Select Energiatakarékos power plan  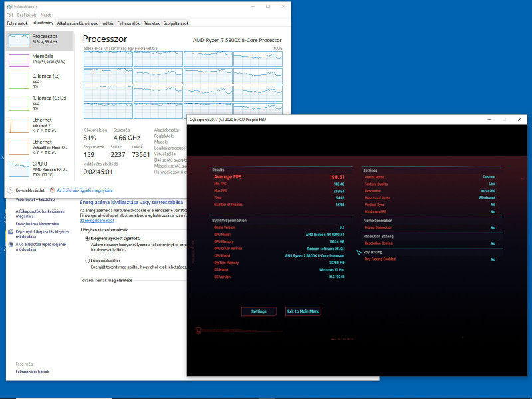pyautogui.click(x=88, y=261)
